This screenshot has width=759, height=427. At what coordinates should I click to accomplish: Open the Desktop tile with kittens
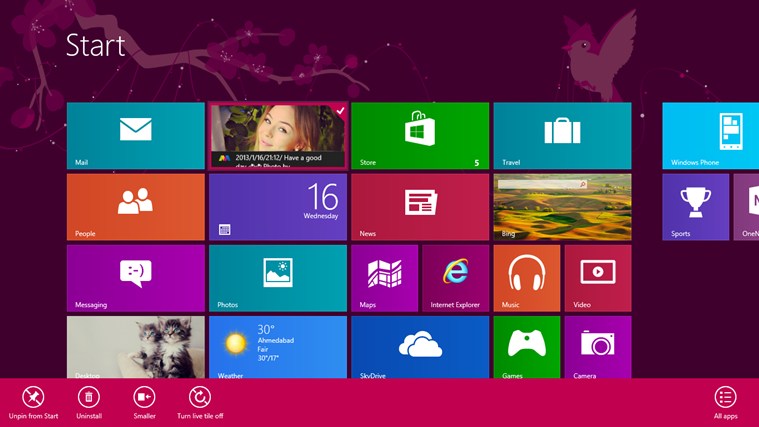135,347
